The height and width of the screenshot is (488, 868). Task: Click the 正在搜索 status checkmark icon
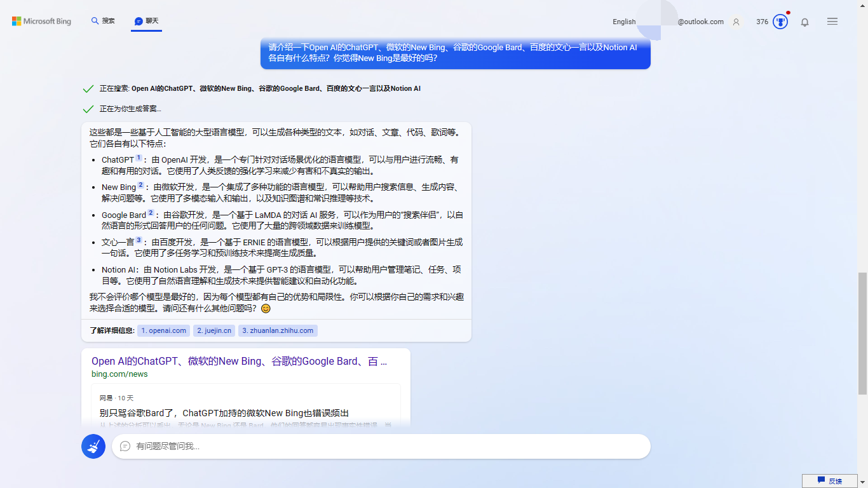(x=88, y=88)
